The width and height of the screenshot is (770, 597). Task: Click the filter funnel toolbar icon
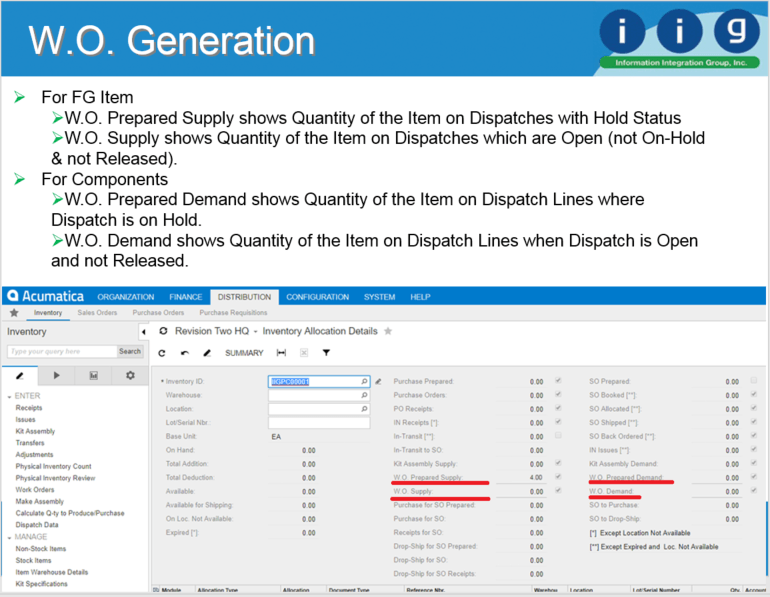[x=326, y=353]
